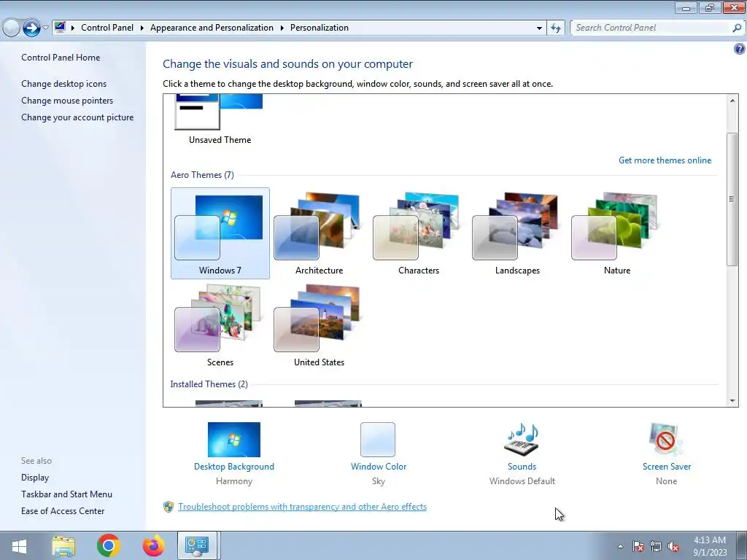Open the Display link under See also

point(35,478)
